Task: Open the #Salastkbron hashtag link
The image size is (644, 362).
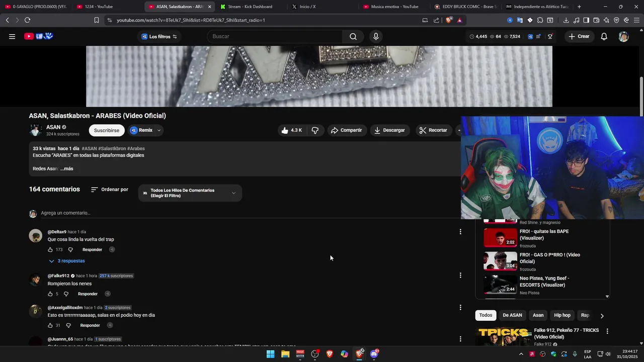Action: click(112, 148)
